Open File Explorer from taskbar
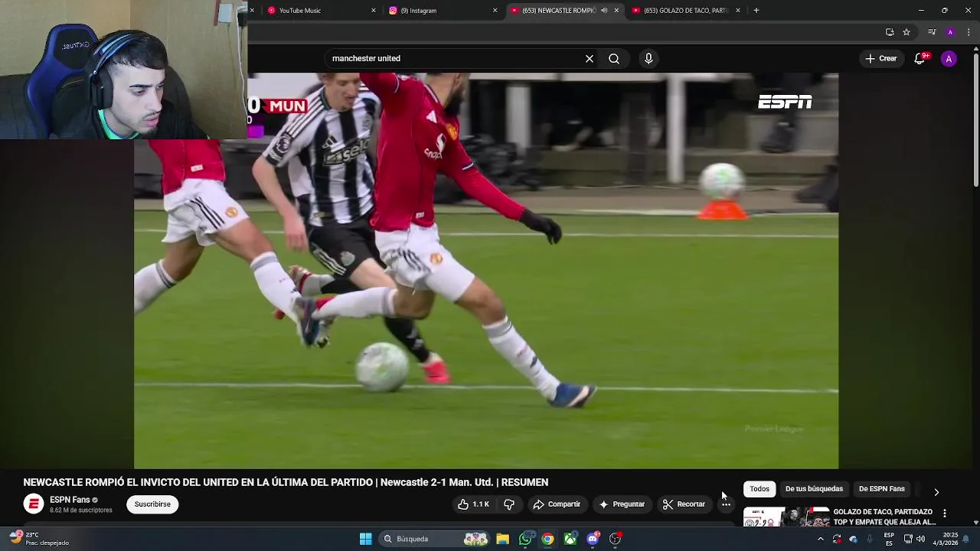Screen dimensions: 980x551 [502, 539]
